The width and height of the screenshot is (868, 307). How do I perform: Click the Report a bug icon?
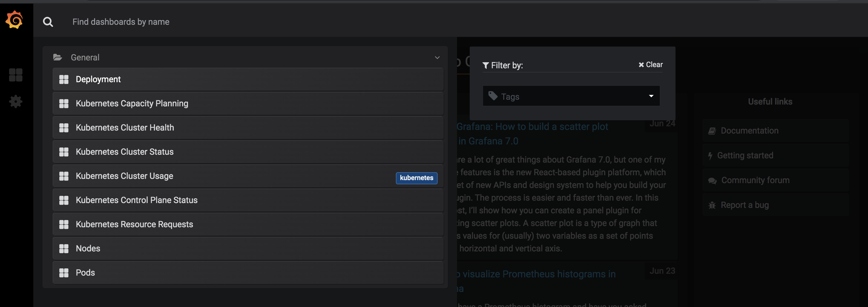click(x=712, y=205)
